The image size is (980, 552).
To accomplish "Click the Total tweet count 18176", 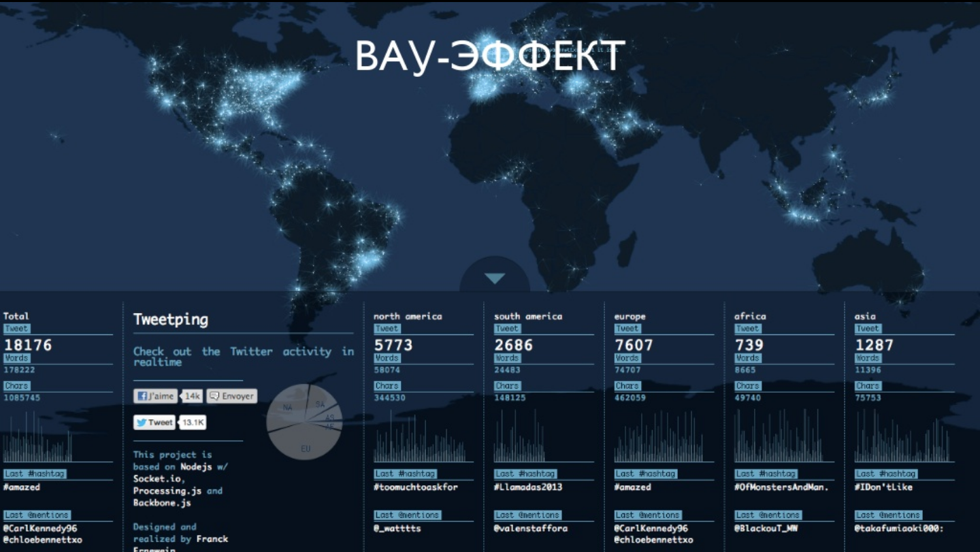I will pyautogui.click(x=28, y=345).
